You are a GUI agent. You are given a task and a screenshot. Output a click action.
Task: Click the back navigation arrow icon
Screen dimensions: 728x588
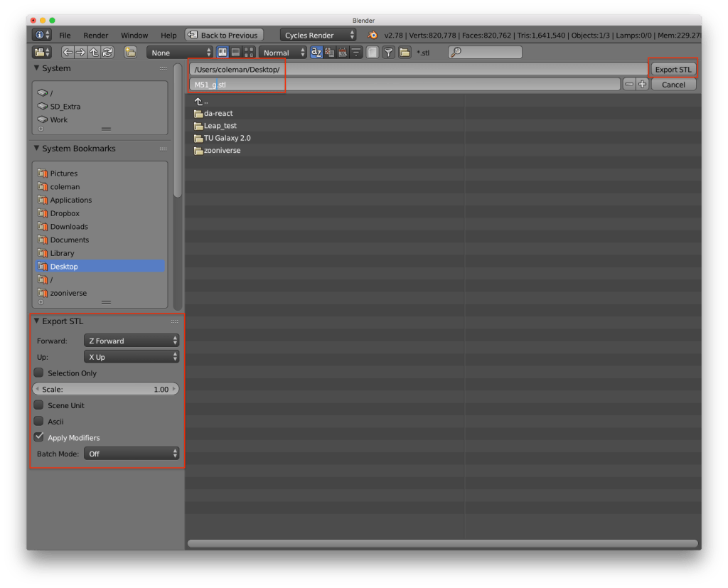[x=68, y=52]
